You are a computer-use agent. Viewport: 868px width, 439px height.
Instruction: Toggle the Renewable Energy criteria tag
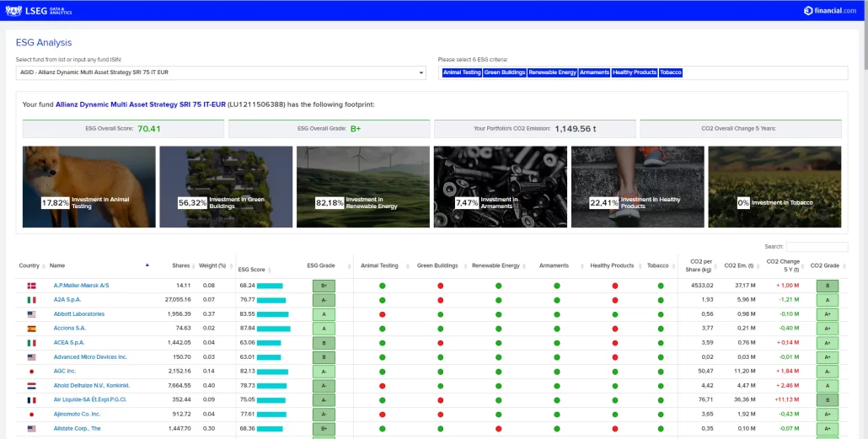(x=552, y=72)
